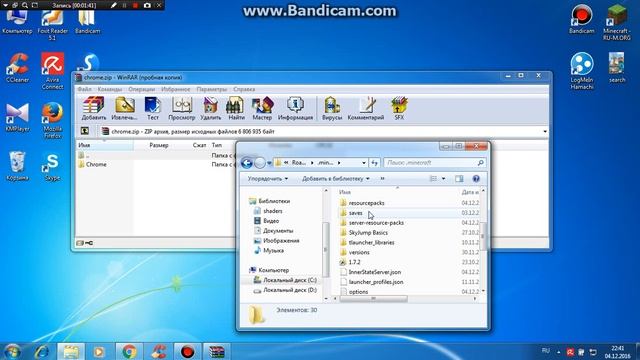Select the Chrome folder in WinRAR list
640x360 pixels.
pos(92,164)
